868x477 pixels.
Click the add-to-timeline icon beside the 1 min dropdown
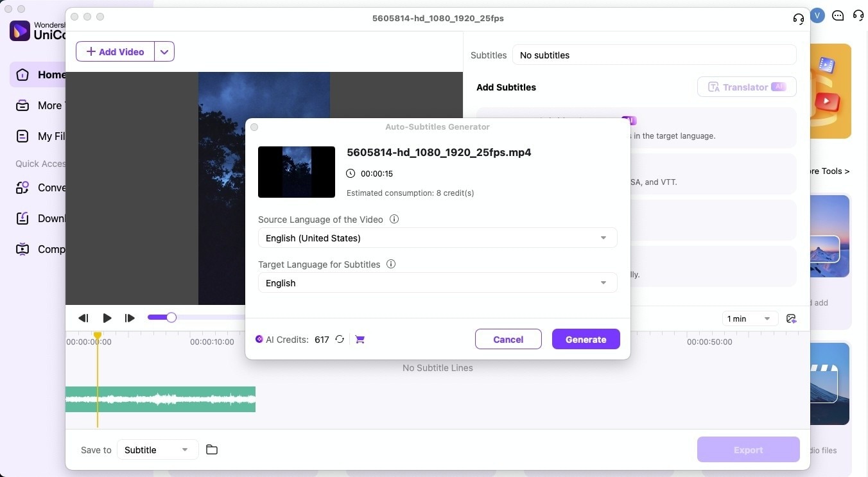(x=791, y=318)
